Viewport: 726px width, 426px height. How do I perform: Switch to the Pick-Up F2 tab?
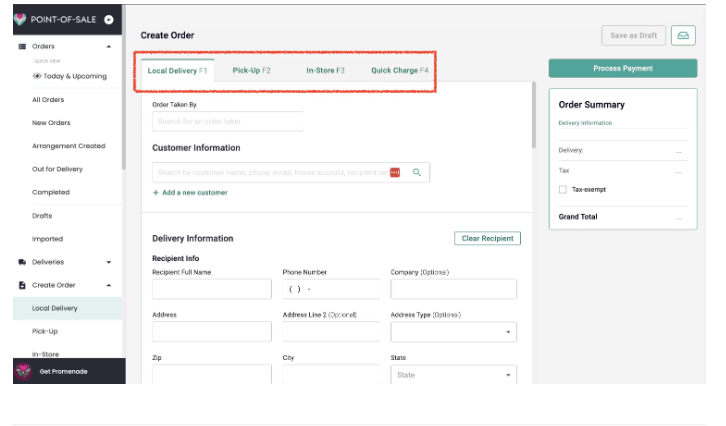pos(251,70)
